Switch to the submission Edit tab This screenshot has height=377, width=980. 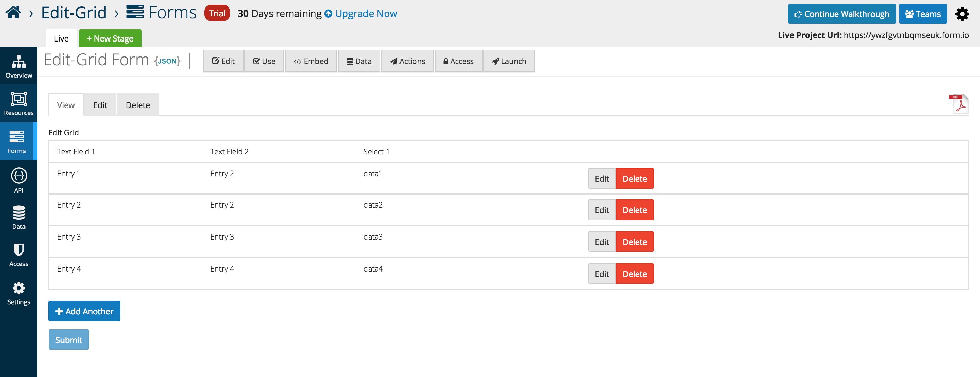tap(100, 105)
